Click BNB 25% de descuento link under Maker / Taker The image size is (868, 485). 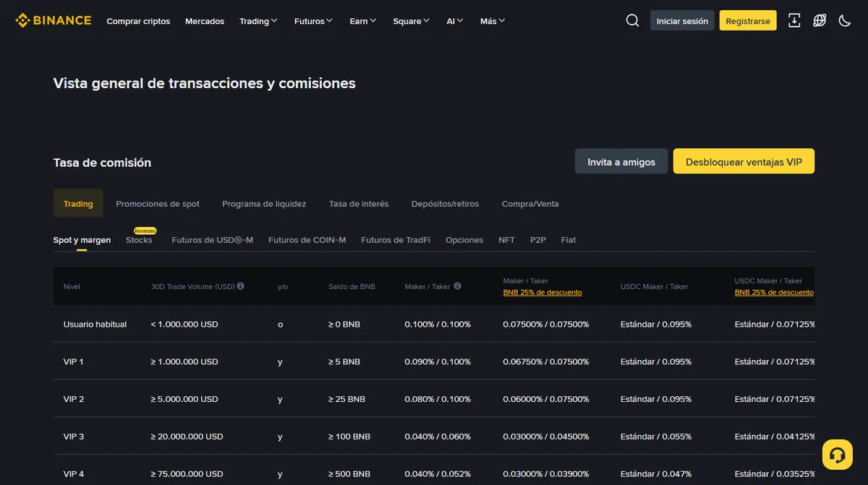pyautogui.click(x=542, y=293)
